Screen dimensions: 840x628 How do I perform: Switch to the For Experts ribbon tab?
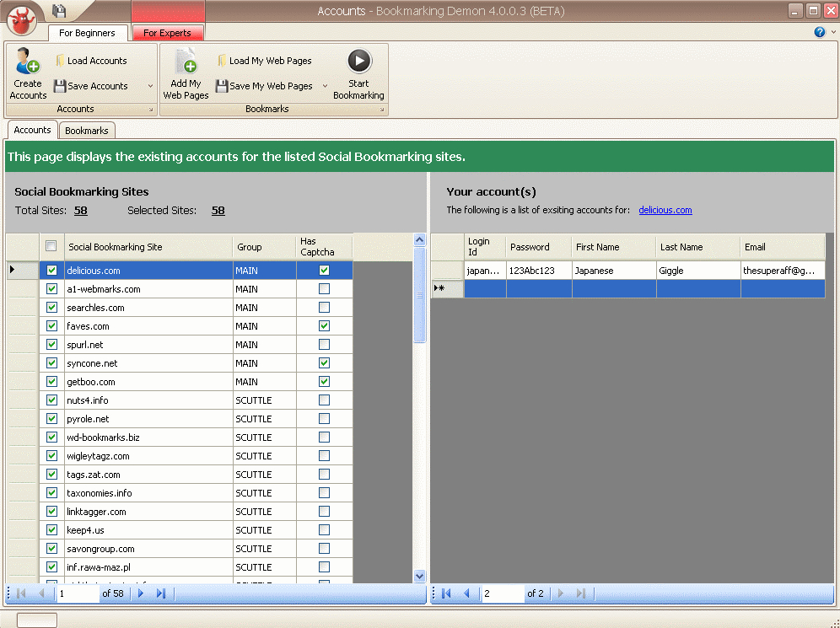point(167,33)
